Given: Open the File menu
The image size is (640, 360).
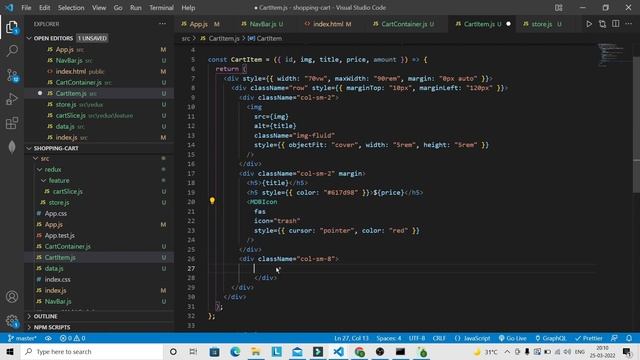Looking at the screenshot, I should tap(26, 8).
